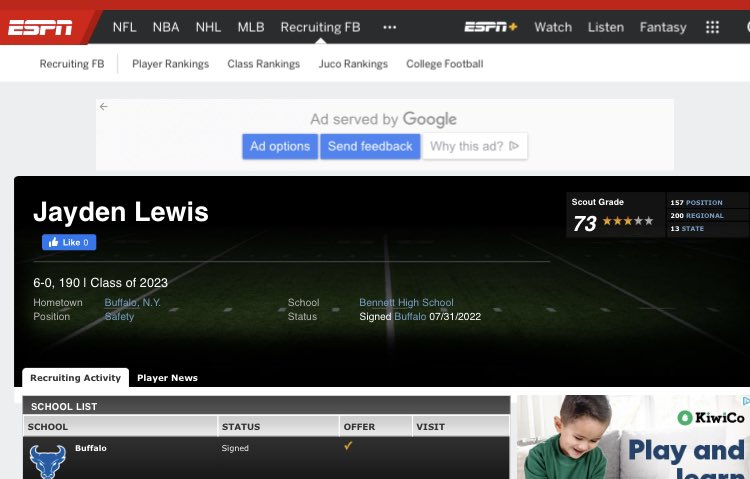This screenshot has width=750, height=479.
Task: Click the VISIT column header
Action: coord(461,426)
